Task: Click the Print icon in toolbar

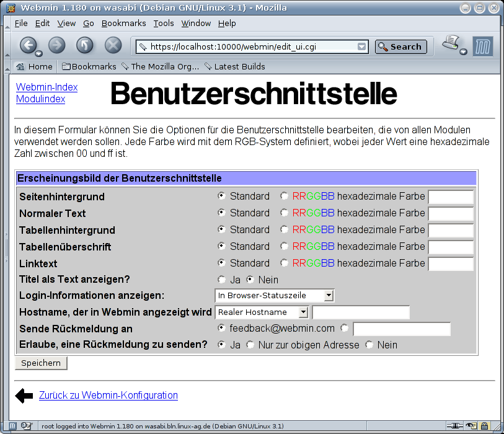Action: pos(451,43)
